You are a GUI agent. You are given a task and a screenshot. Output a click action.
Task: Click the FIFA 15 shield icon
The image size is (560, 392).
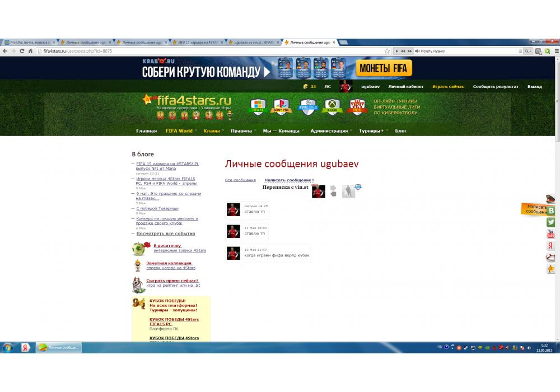(x=258, y=106)
